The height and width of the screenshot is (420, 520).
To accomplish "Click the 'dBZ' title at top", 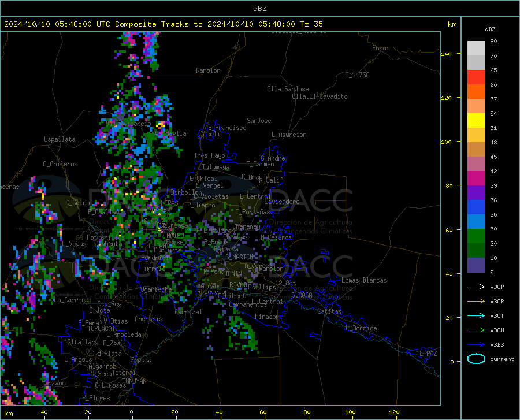I will tap(259, 9).
